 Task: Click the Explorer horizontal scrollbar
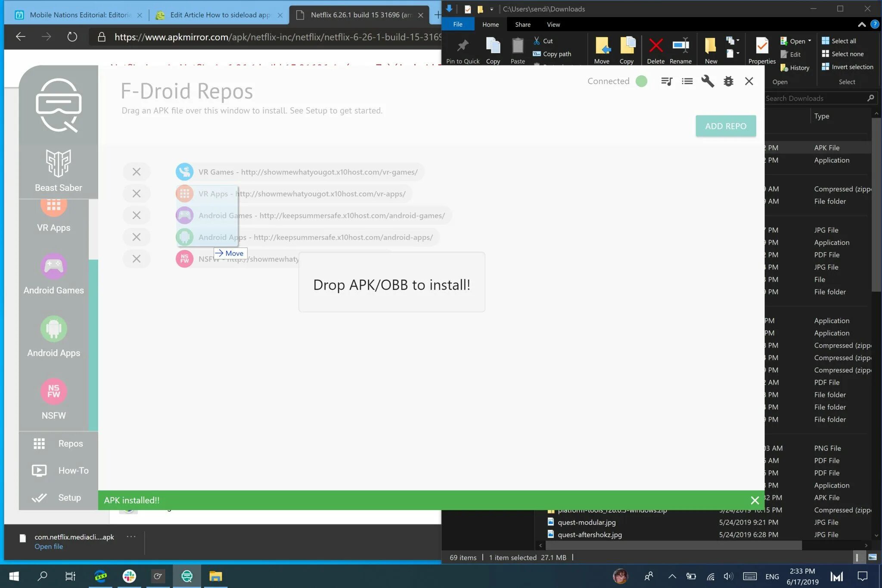[673, 545]
